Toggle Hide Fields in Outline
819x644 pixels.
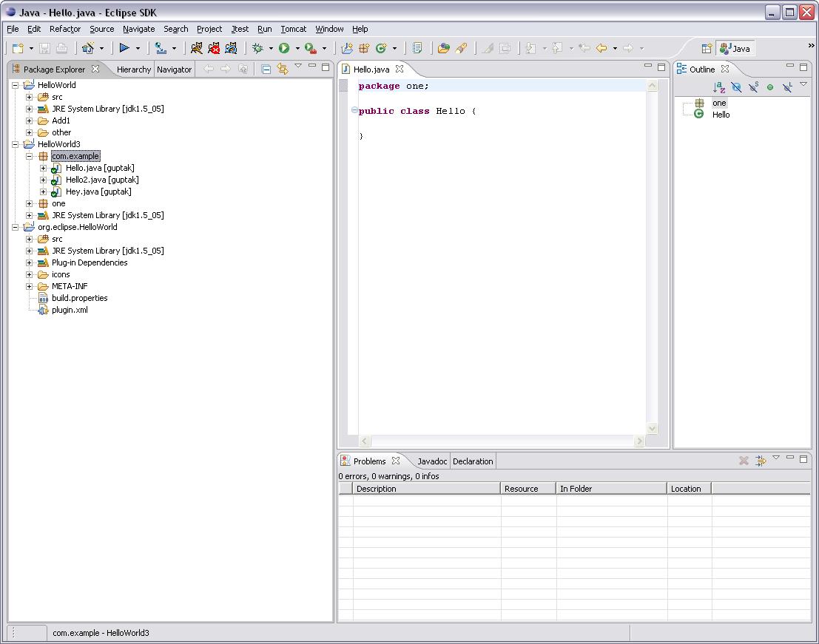[736, 87]
